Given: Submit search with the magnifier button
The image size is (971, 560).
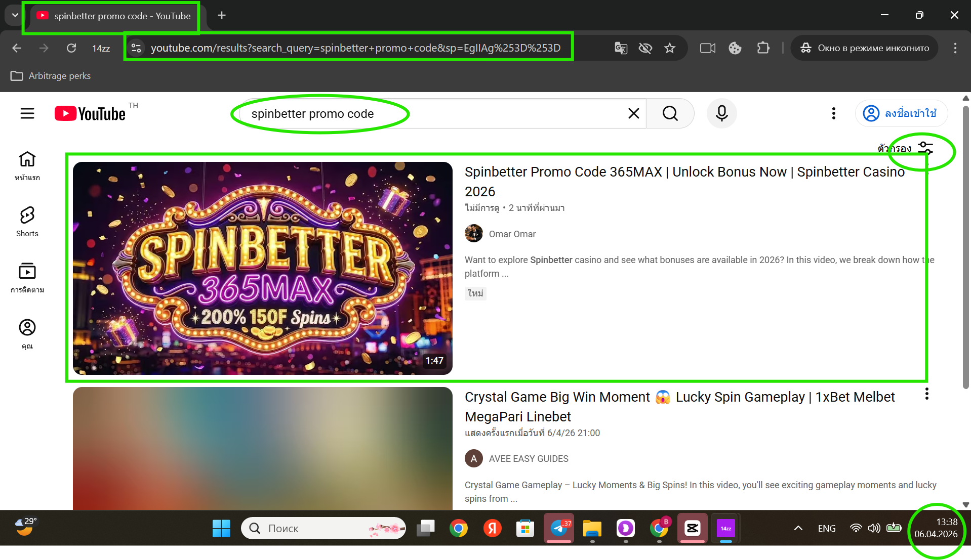Looking at the screenshot, I should (x=670, y=113).
